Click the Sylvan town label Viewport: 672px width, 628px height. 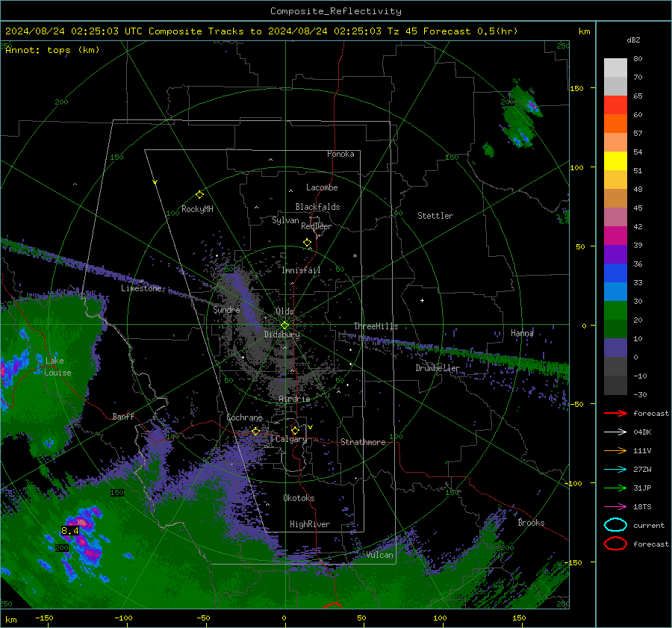285,220
